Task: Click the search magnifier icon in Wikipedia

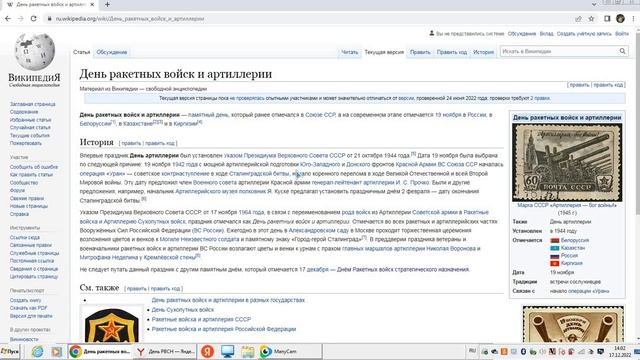Action: [x=622, y=51]
